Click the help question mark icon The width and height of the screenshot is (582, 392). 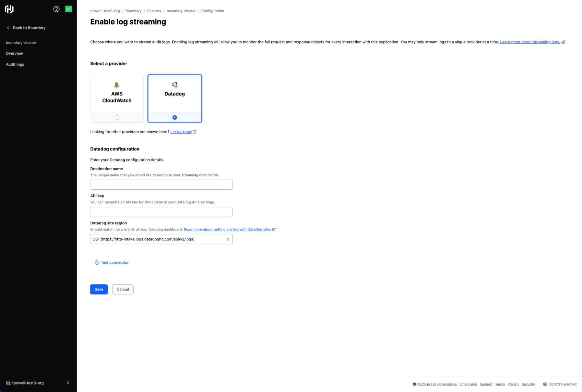56,9
